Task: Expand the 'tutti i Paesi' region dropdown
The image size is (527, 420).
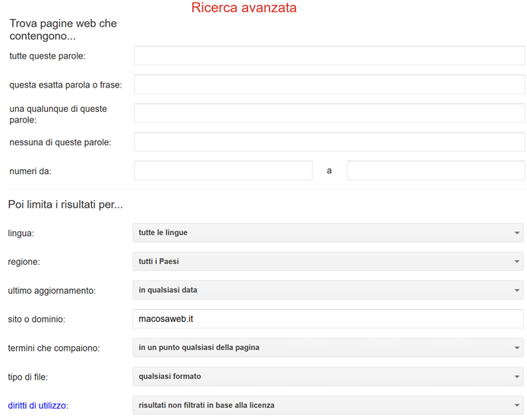Action: (328, 261)
